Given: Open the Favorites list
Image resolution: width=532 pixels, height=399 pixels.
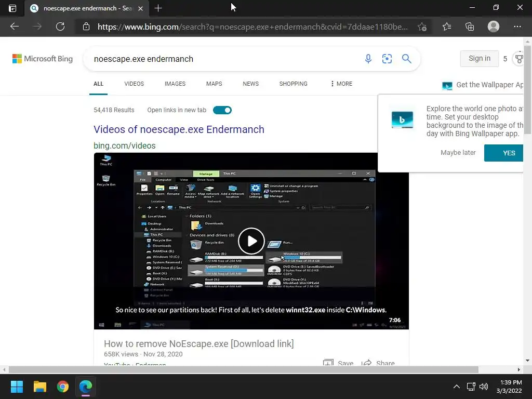Looking at the screenshot, I should click(447, 26).
